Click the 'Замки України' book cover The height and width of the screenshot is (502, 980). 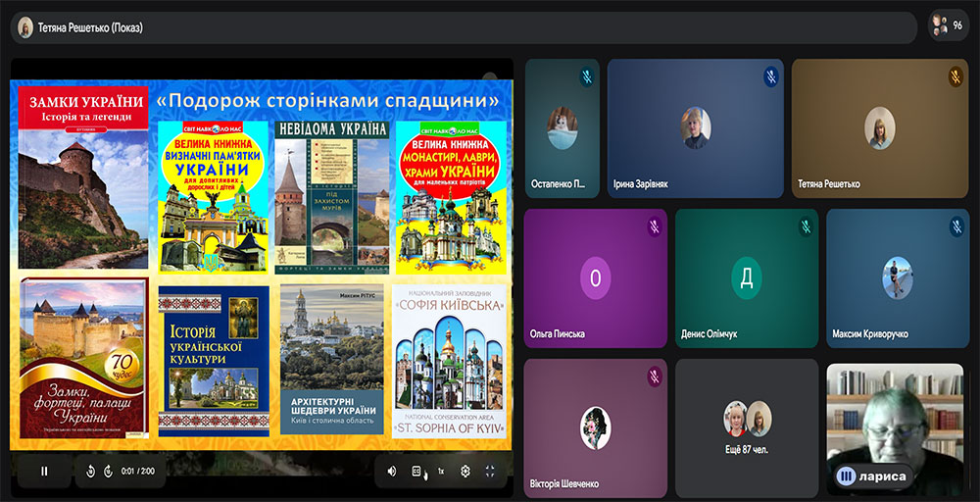click(x=83, y=176)
